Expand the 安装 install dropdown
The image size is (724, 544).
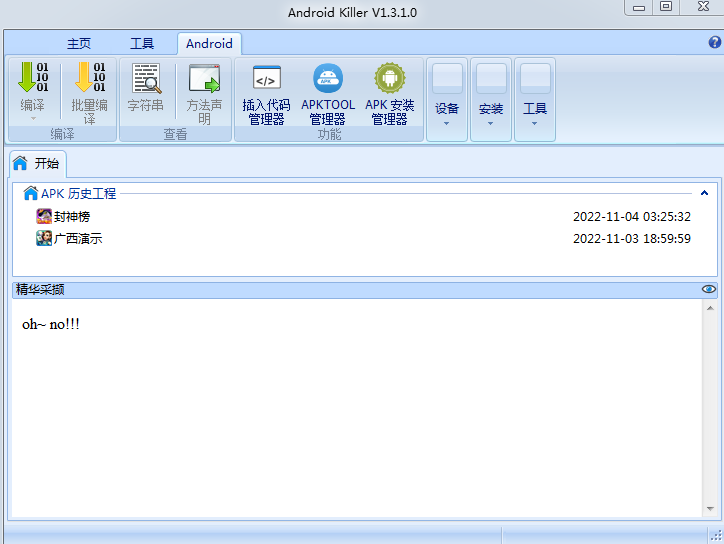490,100
